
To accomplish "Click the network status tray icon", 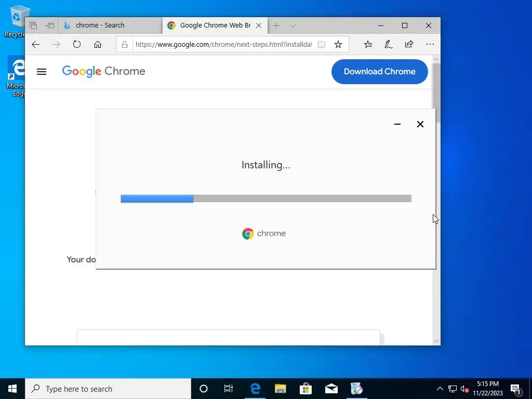I will 453,389.
